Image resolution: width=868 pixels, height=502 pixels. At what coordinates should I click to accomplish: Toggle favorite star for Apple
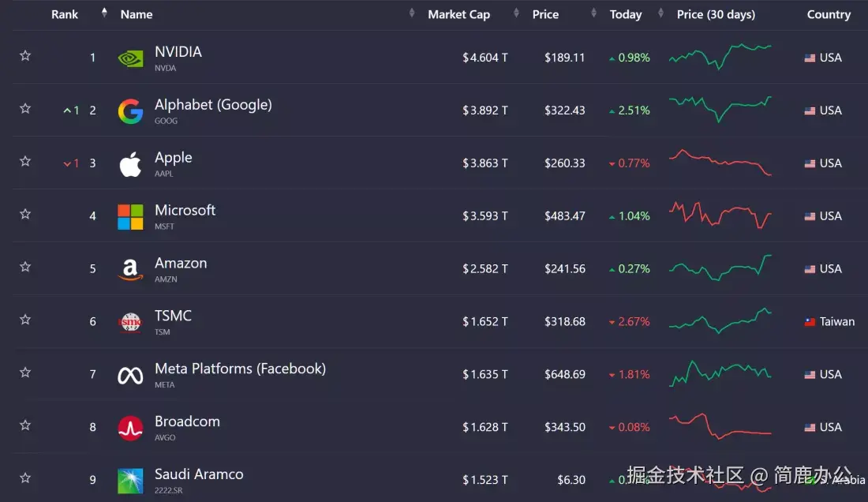point(25,162)
